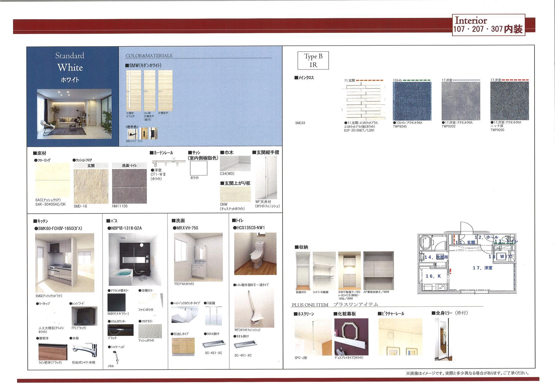
Task: Click the 17 western room on floor plan
Action: pyautogui.click(x=482, y=268)
